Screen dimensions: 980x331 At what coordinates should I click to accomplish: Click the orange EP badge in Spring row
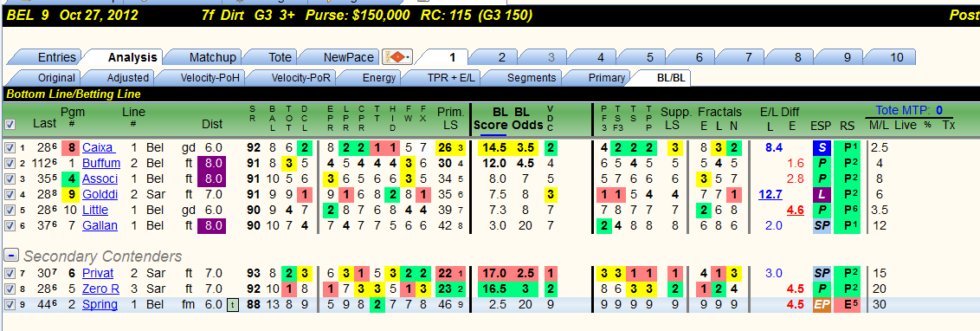pyautogui.click(x=822, y=305)
